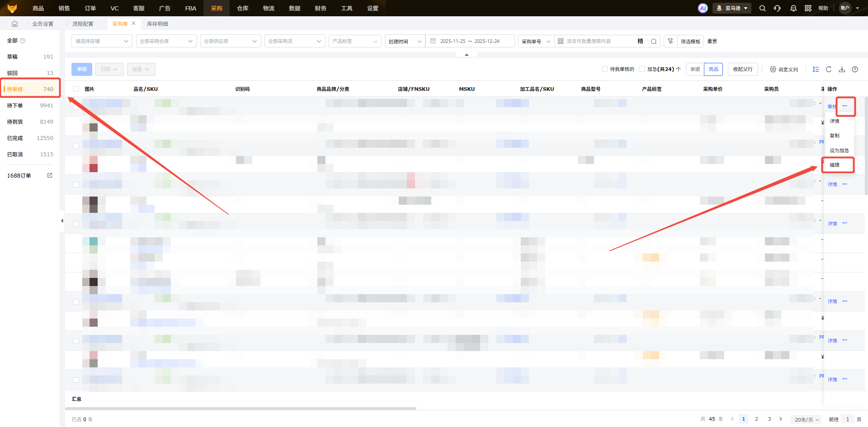Collapse the filter bar with the up arrow
The height and width of the screenshot is (427, 868).
tap(467, 55)
